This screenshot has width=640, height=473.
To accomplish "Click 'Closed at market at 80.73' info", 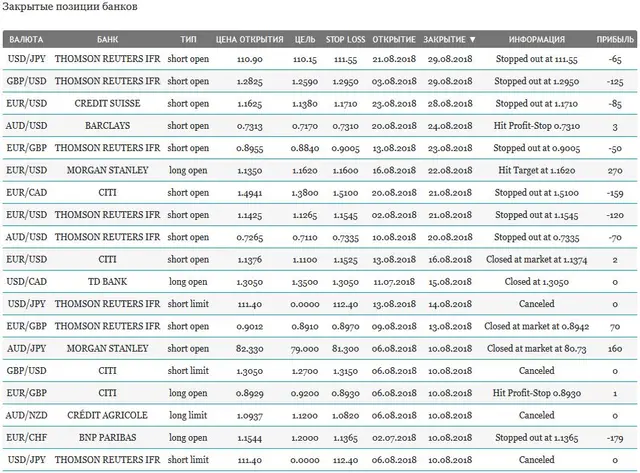I will point(536,349).
